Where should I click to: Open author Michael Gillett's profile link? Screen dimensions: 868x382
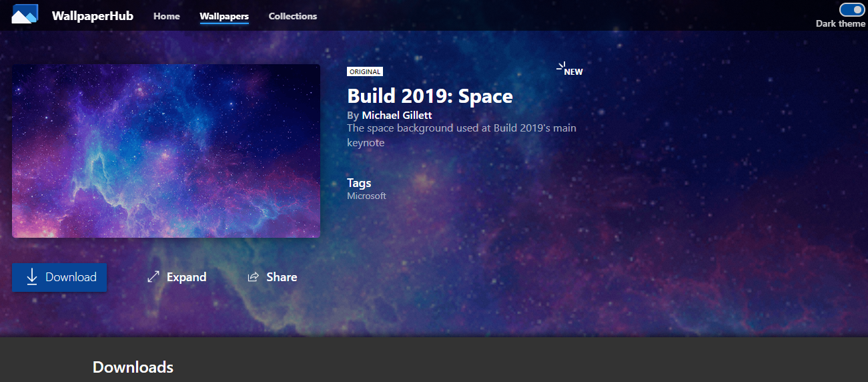pyautogui.click(x=397, y=116)
